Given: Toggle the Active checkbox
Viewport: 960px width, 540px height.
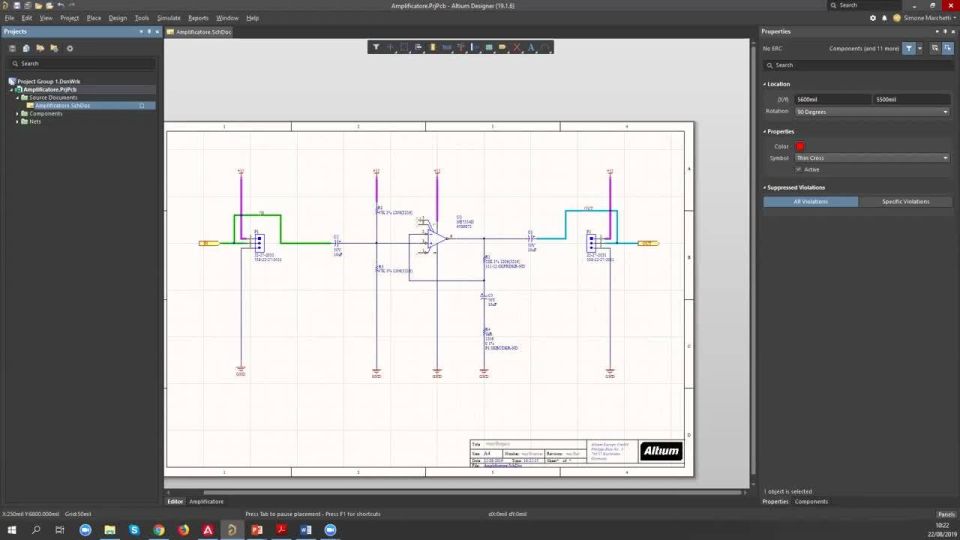Looking at the screenshot, I should click(798, 170).
